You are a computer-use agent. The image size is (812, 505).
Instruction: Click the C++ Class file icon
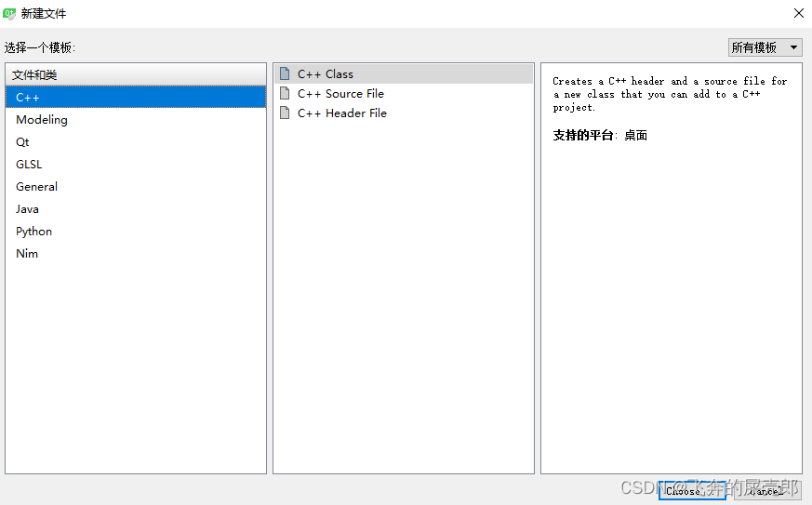[285, 73]
